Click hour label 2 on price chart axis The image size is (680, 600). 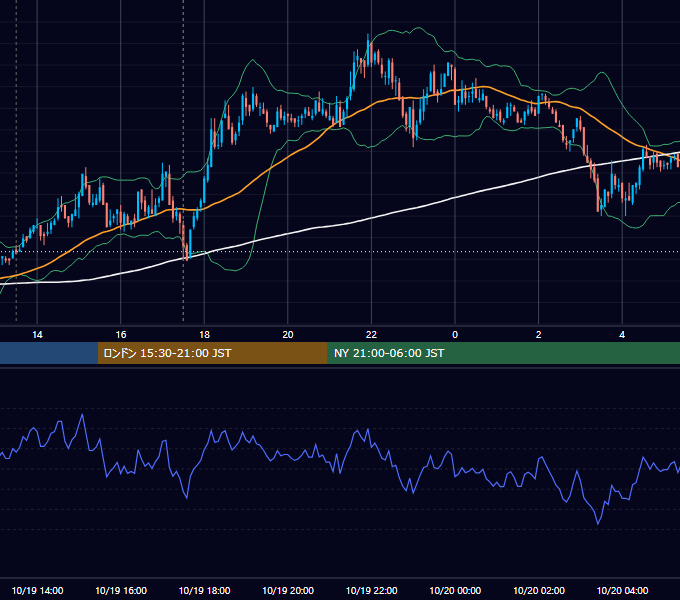pos(539,335)
